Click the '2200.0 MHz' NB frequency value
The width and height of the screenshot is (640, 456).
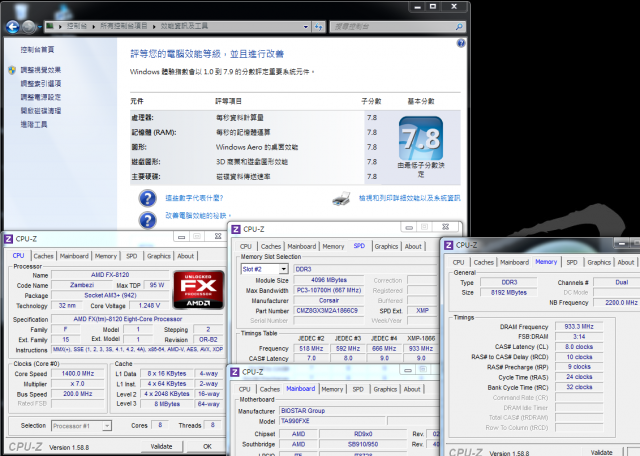point(616,303)
